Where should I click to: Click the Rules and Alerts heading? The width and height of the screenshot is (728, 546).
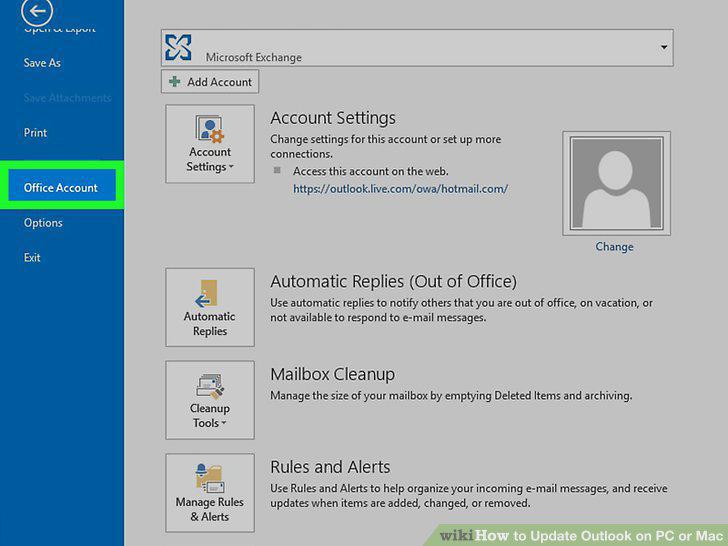point(330,467)
